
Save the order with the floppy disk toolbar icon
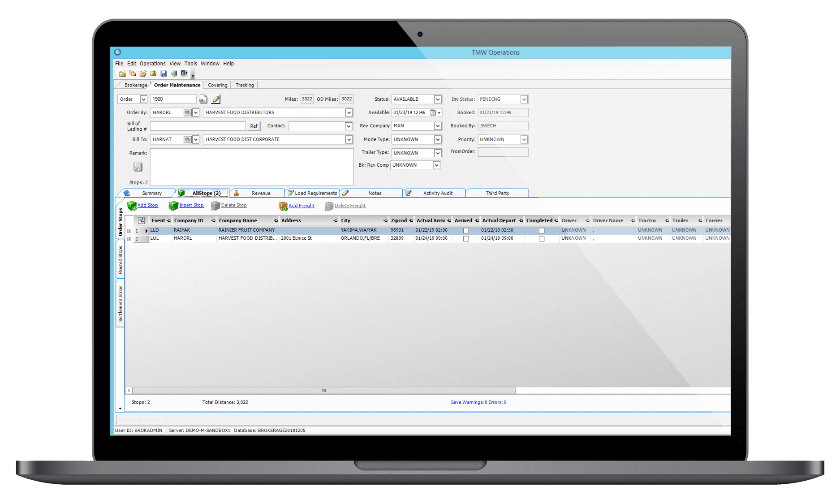(x=164, y=73)
